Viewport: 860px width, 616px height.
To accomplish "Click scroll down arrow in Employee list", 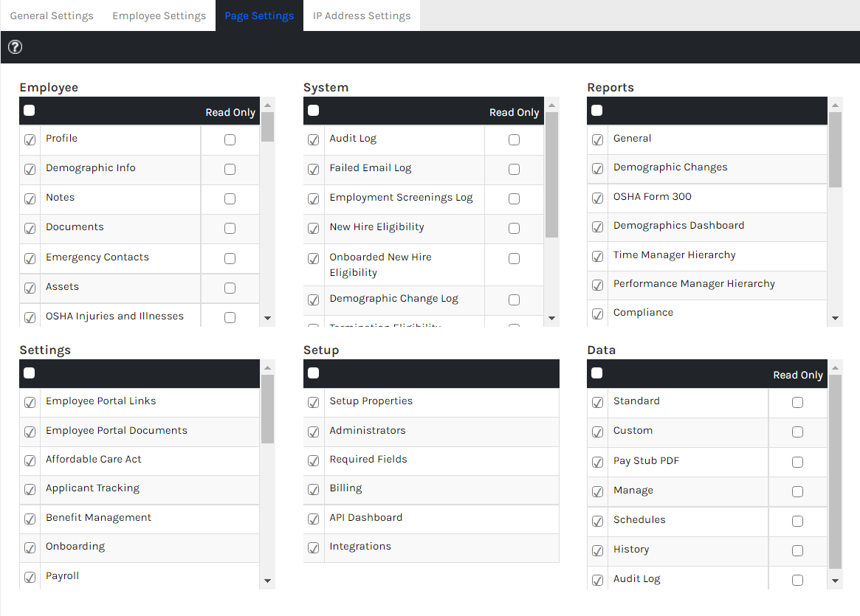I will pyautogui.click(x=268, y=318).
